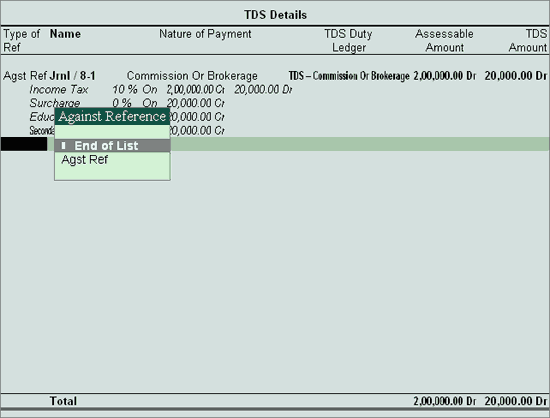This screenshot has width=550, height=418.
Task: Click TDS amount 20,000.00 Dr in row
Action: point(516,76)
